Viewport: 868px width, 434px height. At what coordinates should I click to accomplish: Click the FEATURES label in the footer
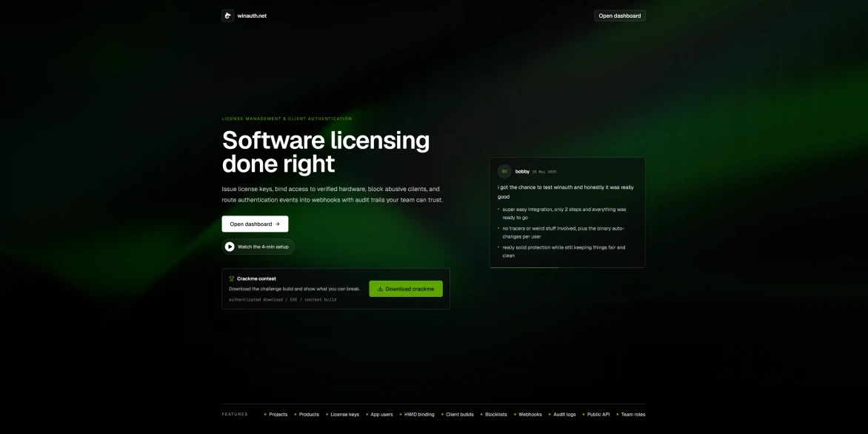235,415
